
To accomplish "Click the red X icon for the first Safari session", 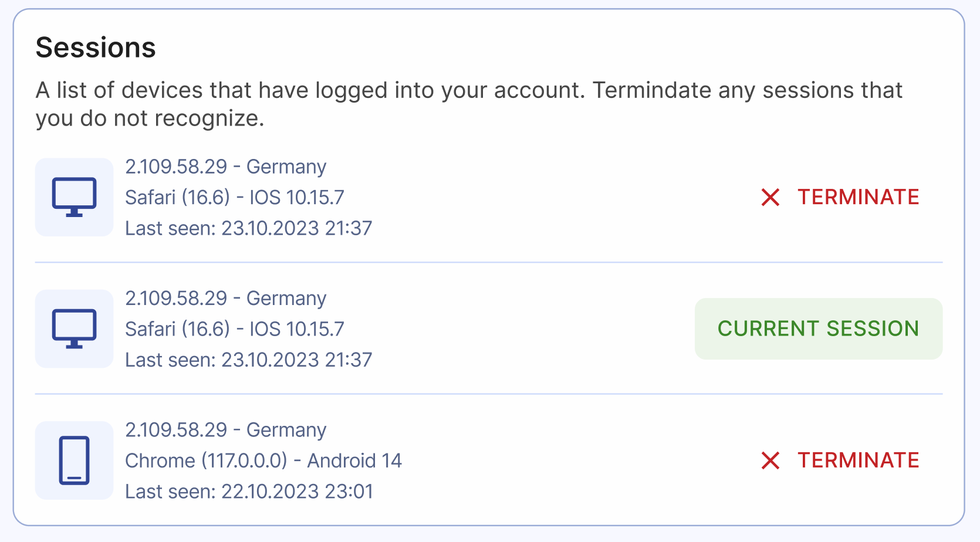I will coord(770,197).
